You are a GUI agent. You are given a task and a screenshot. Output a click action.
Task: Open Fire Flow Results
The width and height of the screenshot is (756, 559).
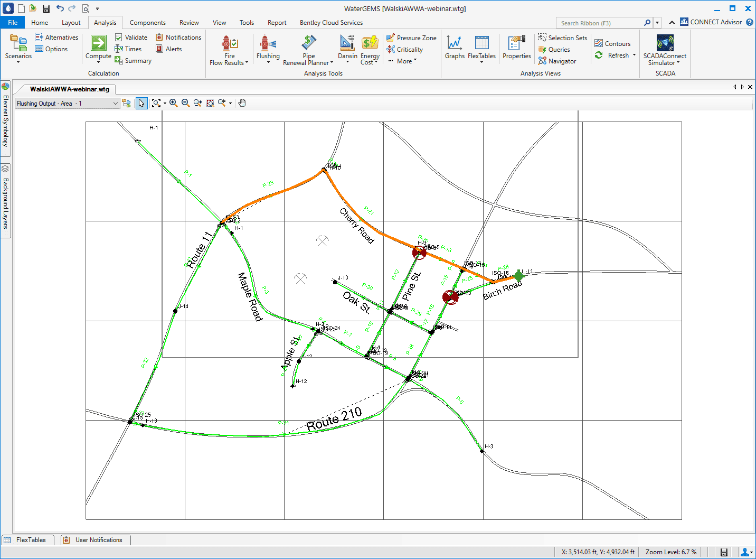tap(229, 50)
